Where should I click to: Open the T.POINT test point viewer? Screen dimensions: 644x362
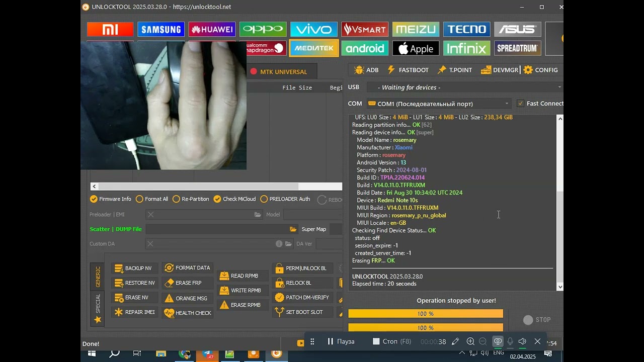(456, 70)
